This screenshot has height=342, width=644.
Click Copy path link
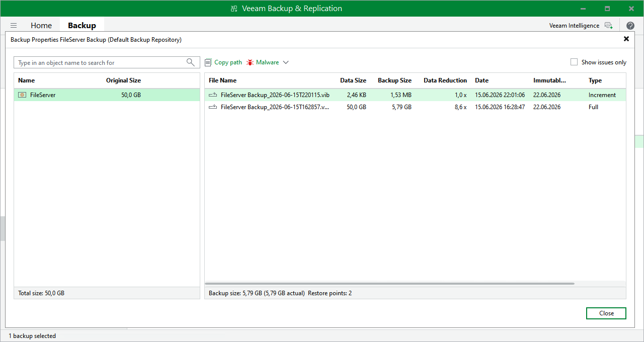tap(228, 62)
